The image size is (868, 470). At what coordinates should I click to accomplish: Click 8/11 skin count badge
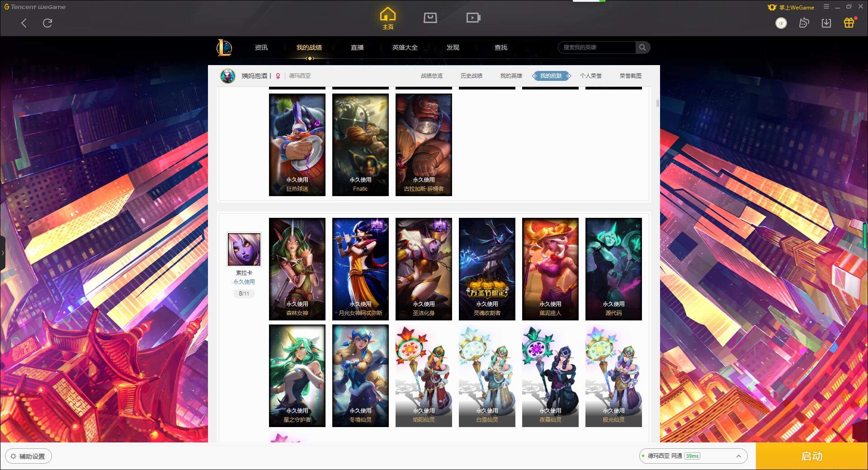[x=244, y=294]
